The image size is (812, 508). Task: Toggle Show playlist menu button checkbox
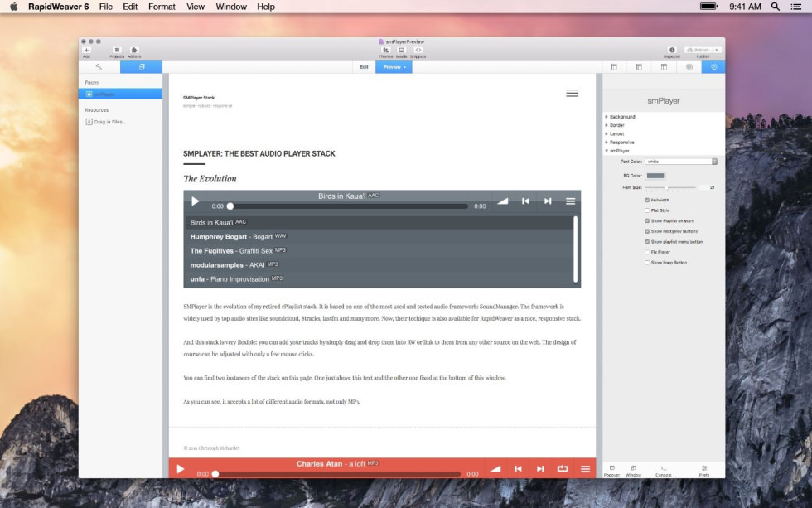click(x=647, y=241)
